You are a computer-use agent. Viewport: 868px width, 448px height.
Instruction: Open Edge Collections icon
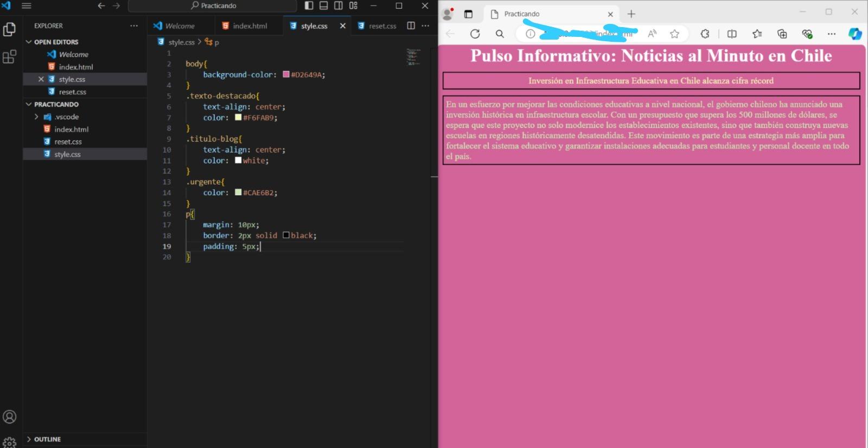[x=782, y=34]
